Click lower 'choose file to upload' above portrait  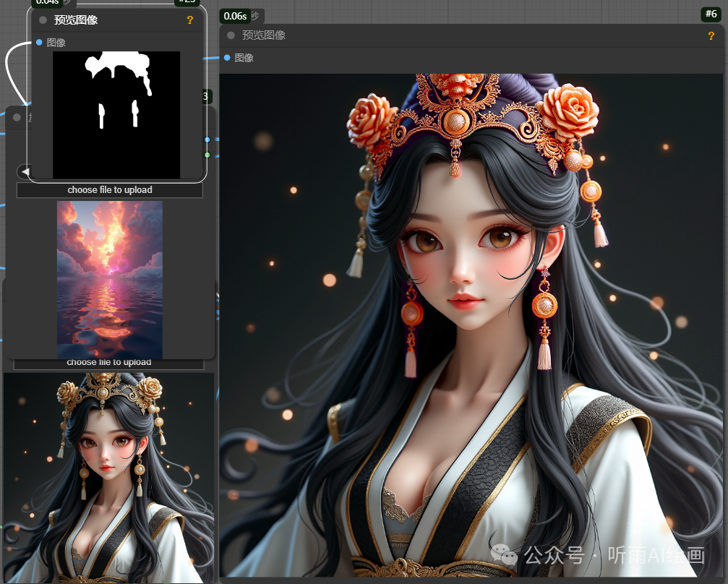tap(108, 363)
